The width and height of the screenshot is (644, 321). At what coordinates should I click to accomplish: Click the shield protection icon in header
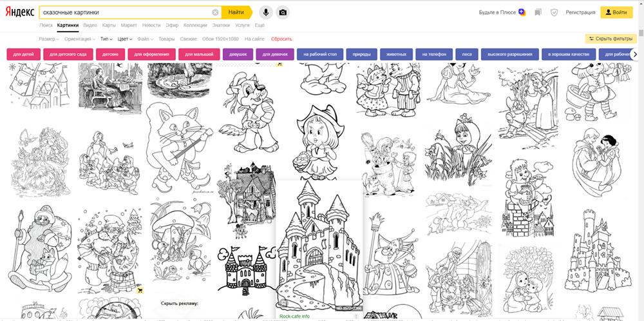click(554, 12)
